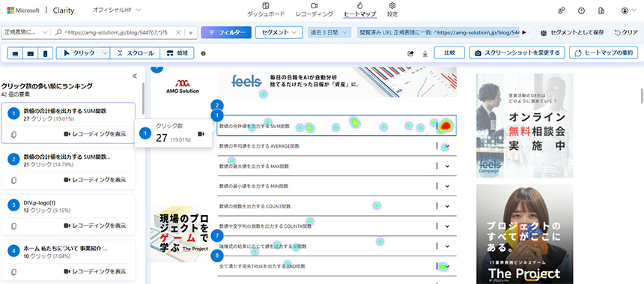Image resolution: width=644 pixels, height=284 pixels.
Task: Click the フィルター button
Action: tap(226, 32)
